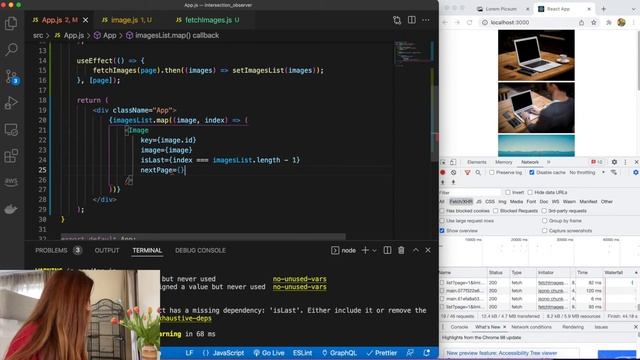Check Has blocked cookies
This screenshot has height=360, width=640.
(442, 211)
